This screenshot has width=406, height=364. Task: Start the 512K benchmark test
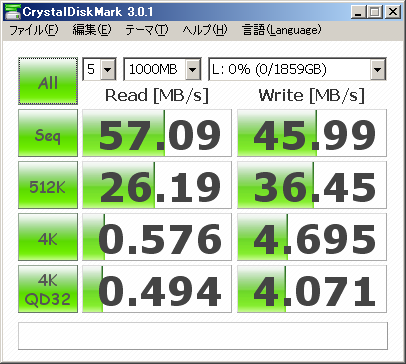pos(48,185)
